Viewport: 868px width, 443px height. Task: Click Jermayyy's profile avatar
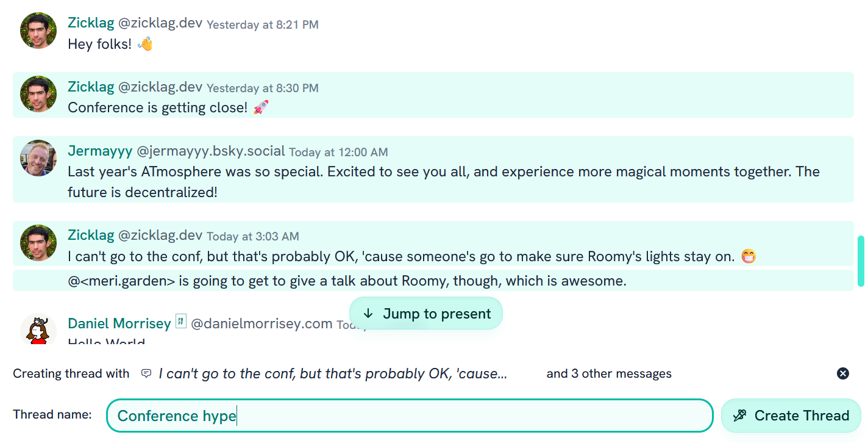coord(38,157)
